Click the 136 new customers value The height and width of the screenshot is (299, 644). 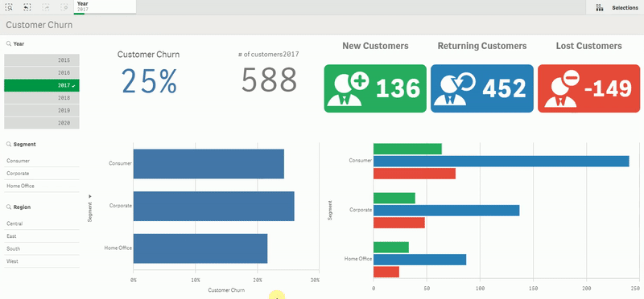[398, 88]
